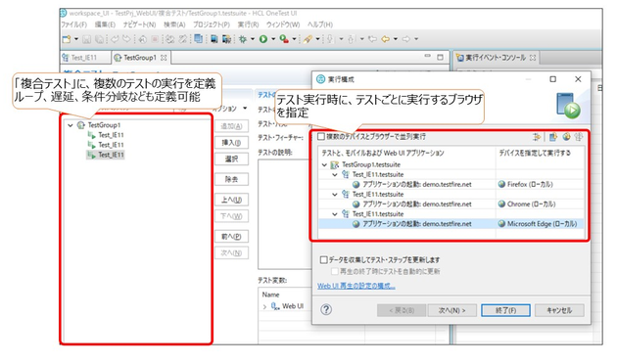Click the highlighter marker toolbar icon

(x=308, y=39)
